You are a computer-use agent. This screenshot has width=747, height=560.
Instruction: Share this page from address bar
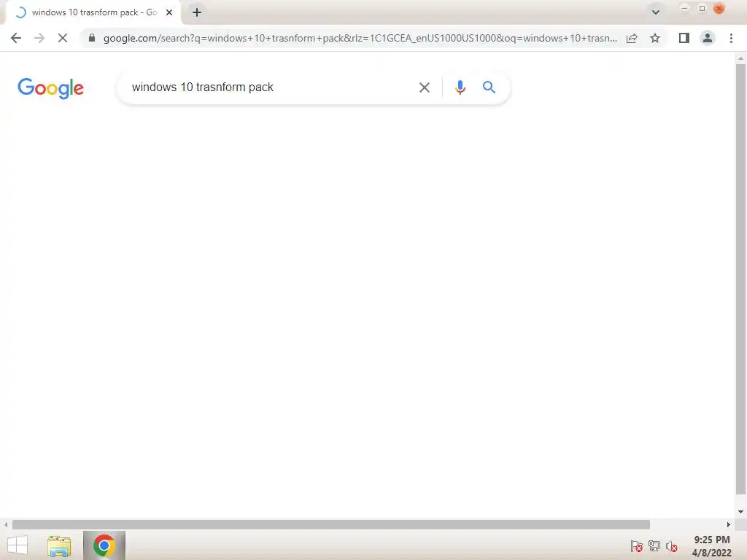tap(632, 38)
